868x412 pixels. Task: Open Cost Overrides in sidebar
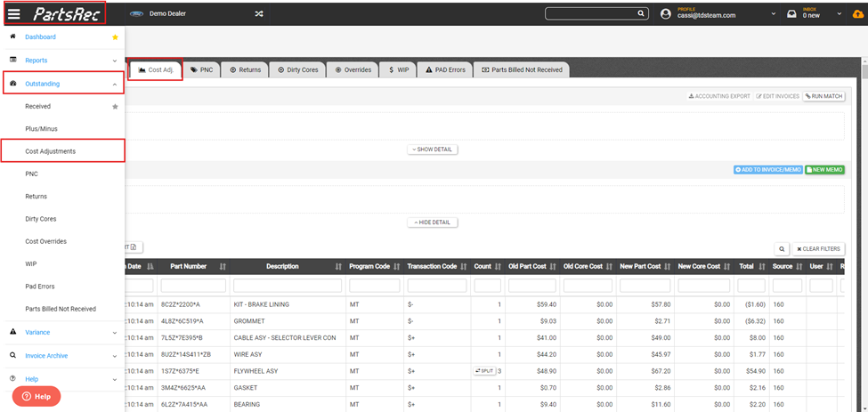tap(46, 242)
